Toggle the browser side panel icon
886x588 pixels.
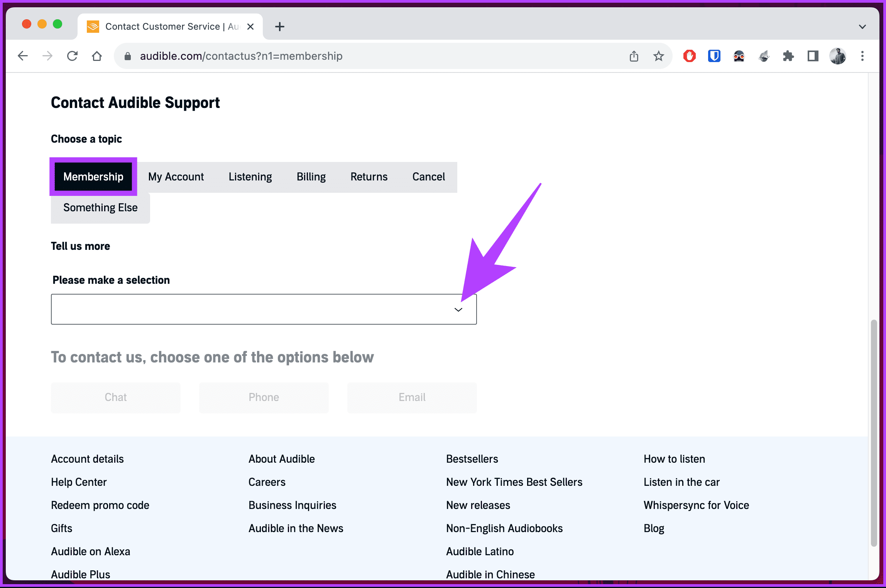[813, 56]
